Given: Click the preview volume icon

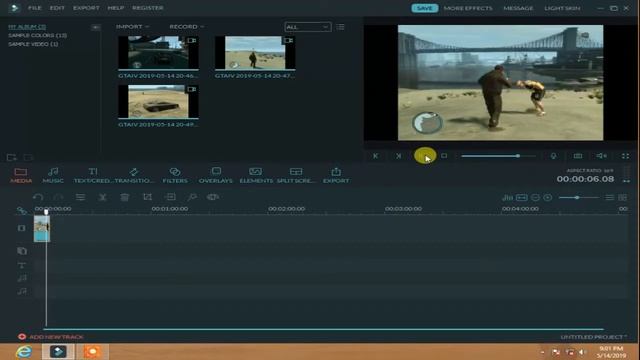Looking at the screenshot, I should point(601,156).
